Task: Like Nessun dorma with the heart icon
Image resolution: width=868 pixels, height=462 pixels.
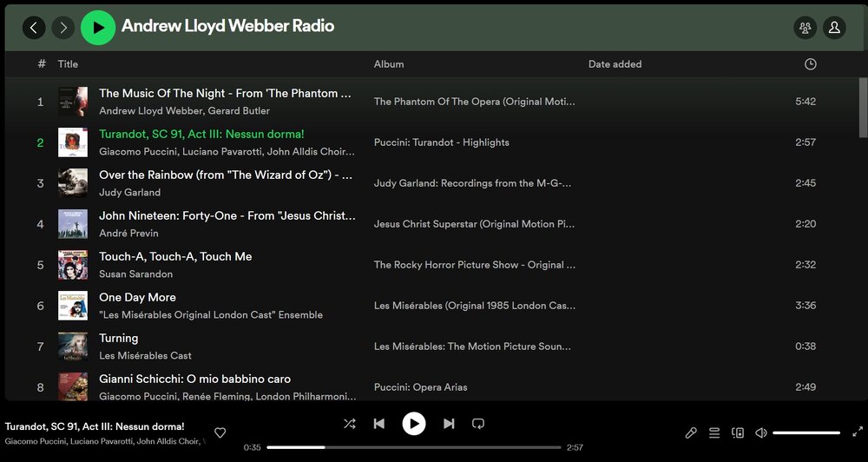Action: click(220, 432)
